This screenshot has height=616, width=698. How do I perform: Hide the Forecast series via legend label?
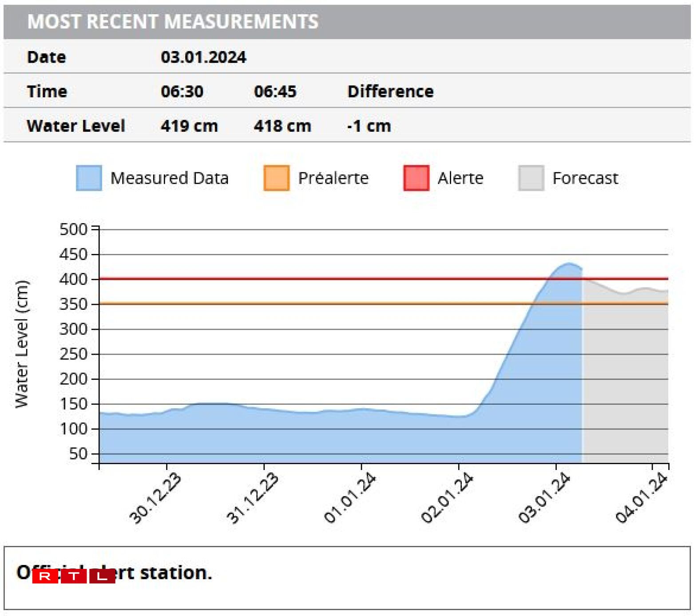coord(585,178)
